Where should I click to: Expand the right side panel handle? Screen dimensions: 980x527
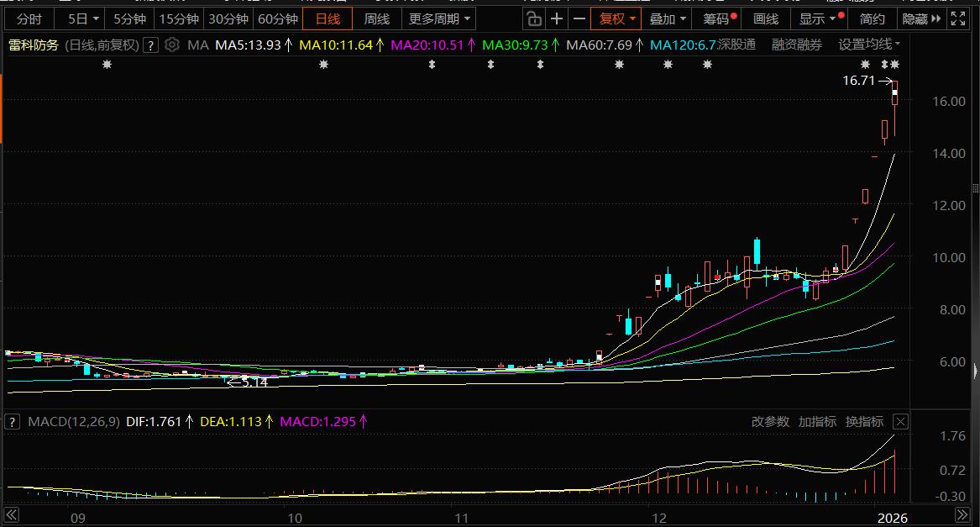pyautogui.click(x=976, y=371)
